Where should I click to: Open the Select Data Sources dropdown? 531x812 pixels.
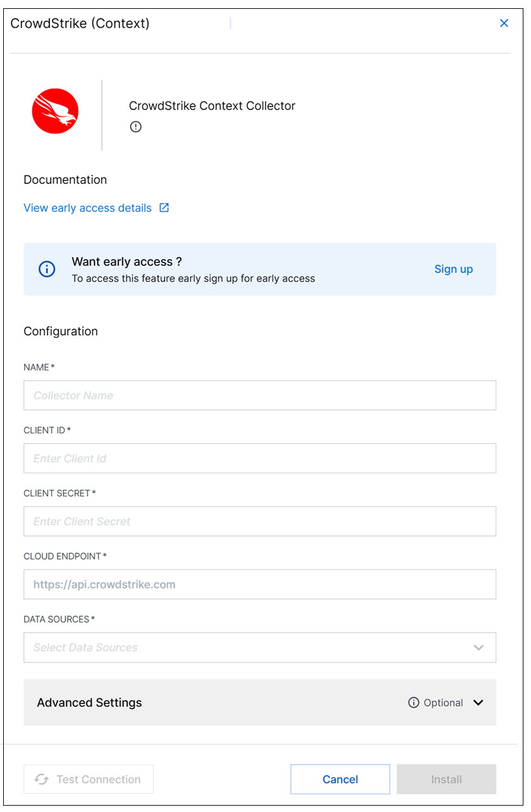click(x=260, y=648)
